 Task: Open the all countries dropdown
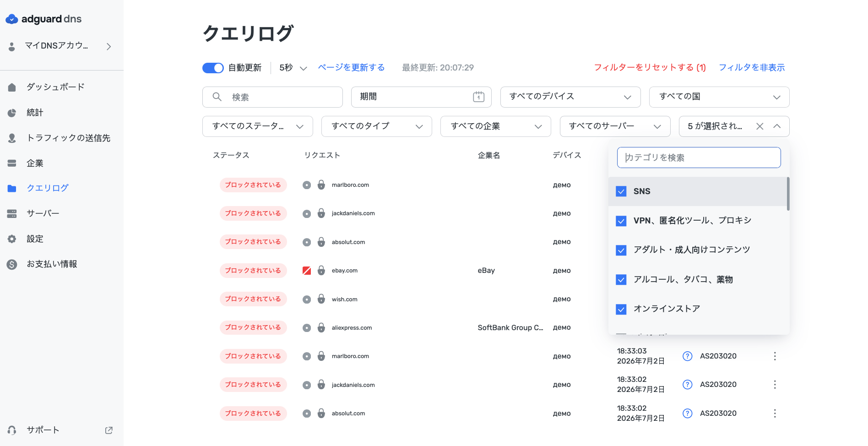pos(719,97)
